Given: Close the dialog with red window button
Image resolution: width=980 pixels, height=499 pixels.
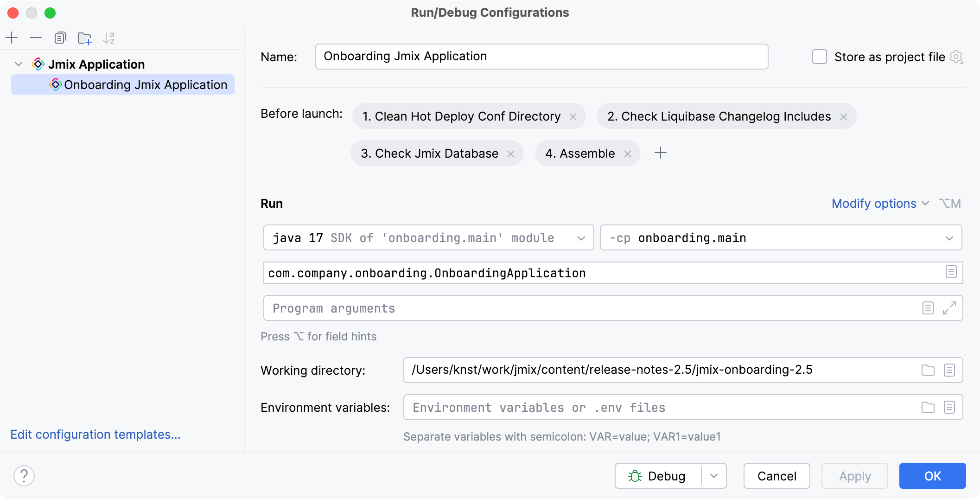Looking at the screenshot, I should pyautogui.click(x=13, y=13).
